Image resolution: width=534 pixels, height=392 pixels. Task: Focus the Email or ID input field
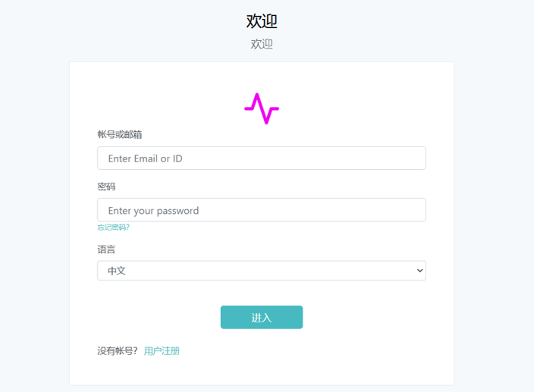262,158
